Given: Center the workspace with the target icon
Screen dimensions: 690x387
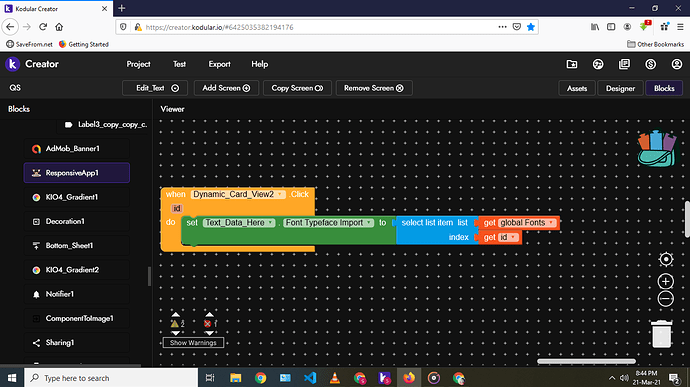Looking at the screenshot, I should (666, 259).
